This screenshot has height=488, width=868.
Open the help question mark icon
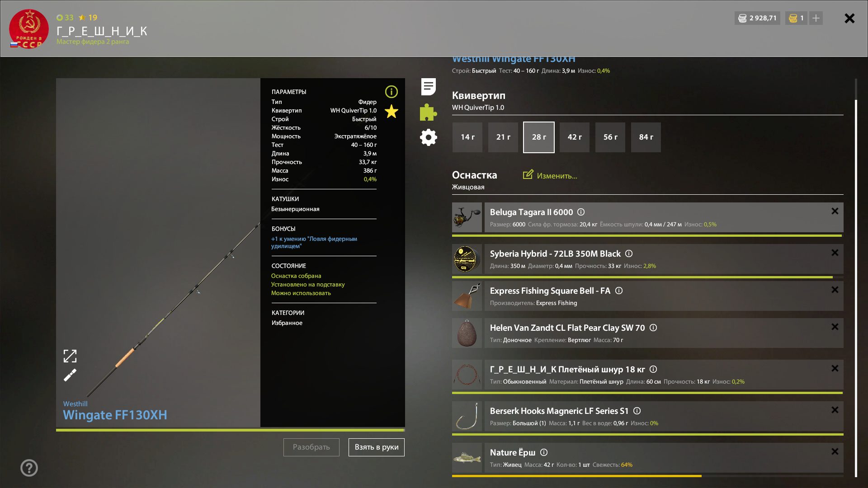click(x=29, y=468)
